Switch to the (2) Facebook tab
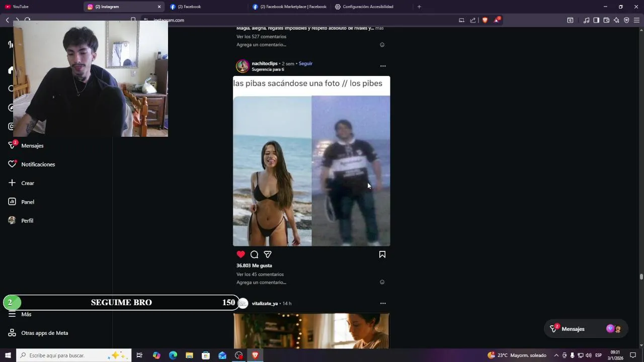 pyautogui.click(x=206, y=7)
